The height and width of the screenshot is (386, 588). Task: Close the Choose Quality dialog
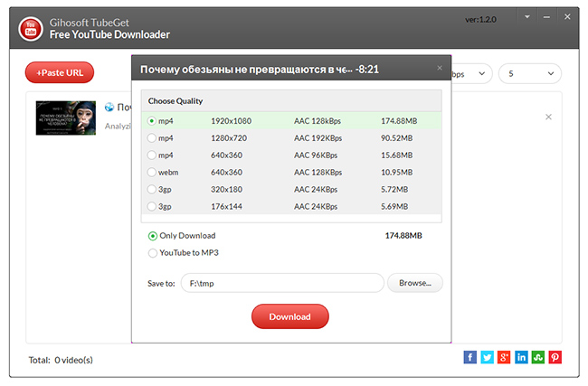(440, 68)
